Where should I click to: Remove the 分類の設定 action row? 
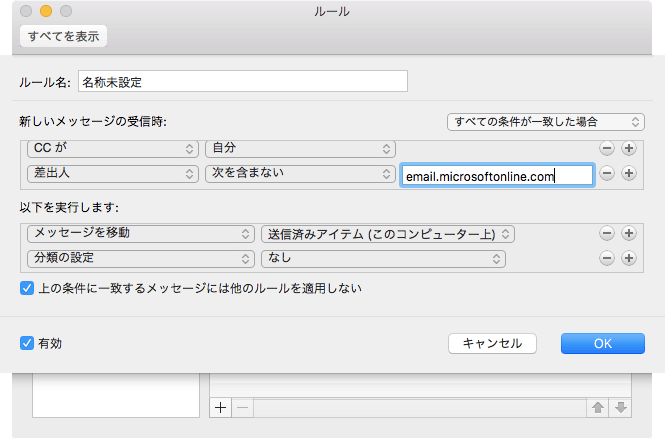point(607,258)
